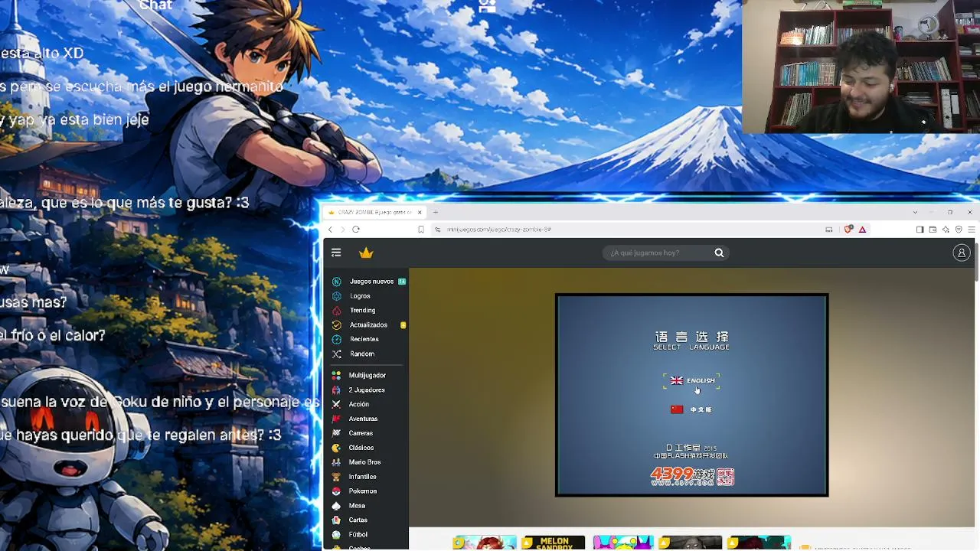The image size is (980, 551).
Task: Select Chinese language in the game
Action: pos(691,409)
